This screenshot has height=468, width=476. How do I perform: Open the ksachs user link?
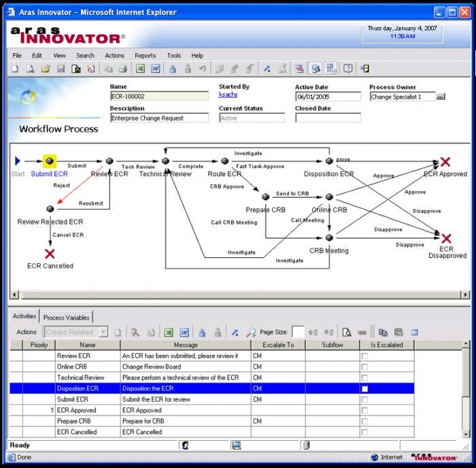228,95
